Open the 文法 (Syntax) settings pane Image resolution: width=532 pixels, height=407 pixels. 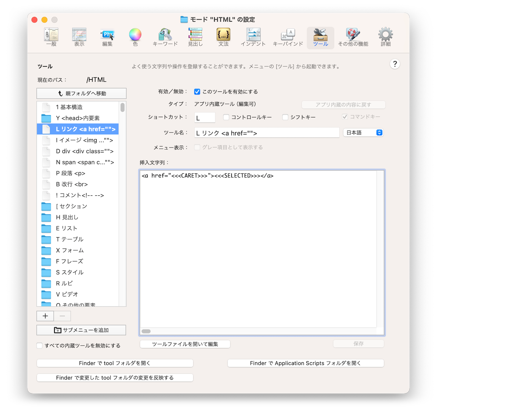(x=223, y=37)
